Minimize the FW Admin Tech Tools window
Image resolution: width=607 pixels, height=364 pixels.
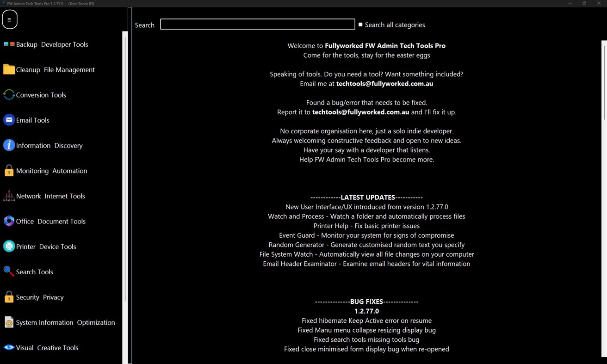570,3
